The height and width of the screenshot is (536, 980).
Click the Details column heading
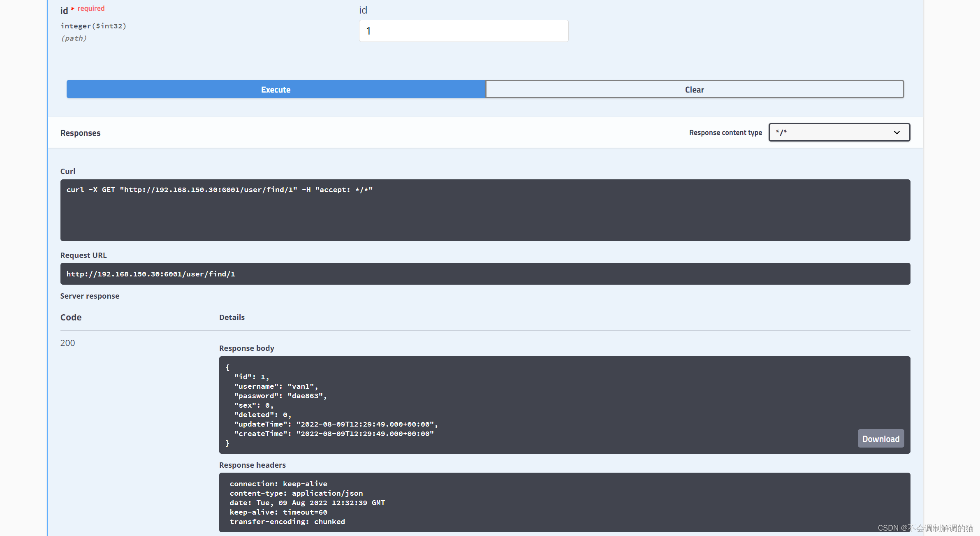232,317
